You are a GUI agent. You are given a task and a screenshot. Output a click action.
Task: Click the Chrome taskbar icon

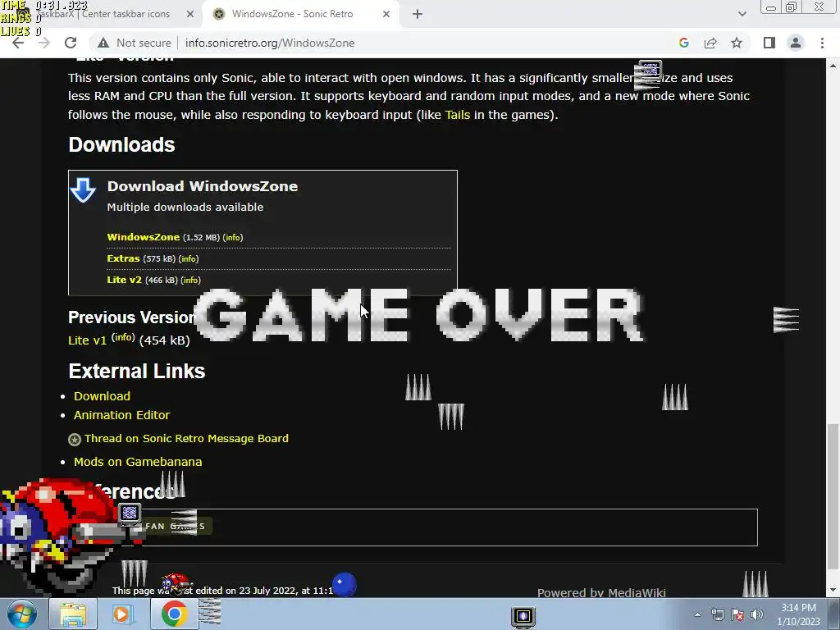point(174,614)
